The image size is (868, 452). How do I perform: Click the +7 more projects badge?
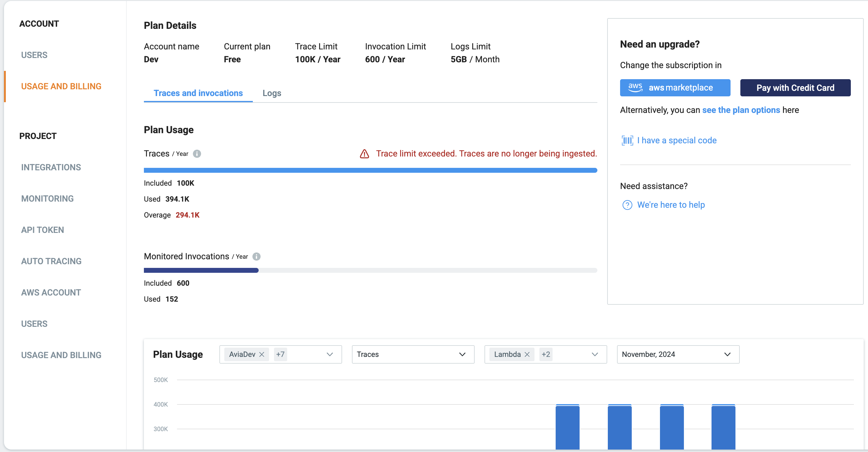280,354
